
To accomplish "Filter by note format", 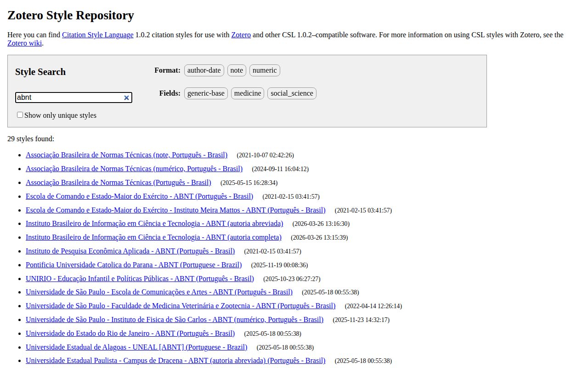I will (237, 70).
